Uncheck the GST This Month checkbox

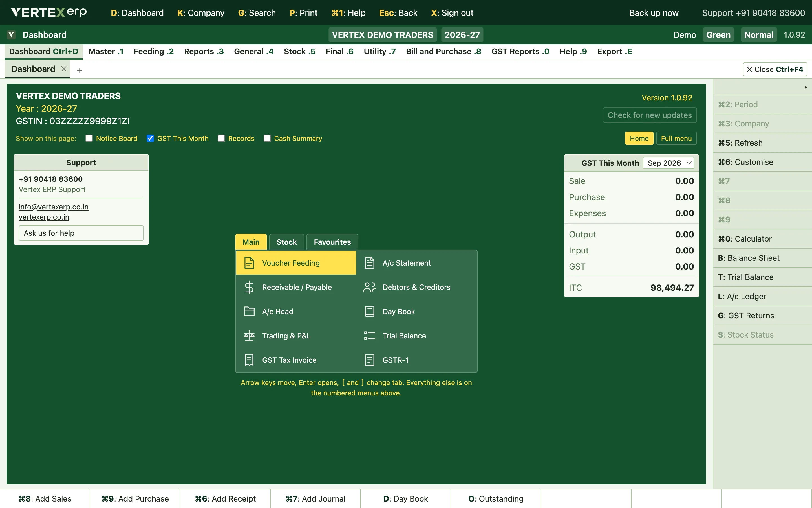click(x=150, y=138)
